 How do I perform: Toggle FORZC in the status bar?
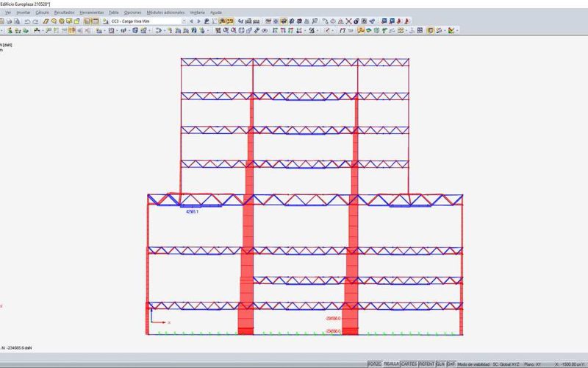coord(375,364)
